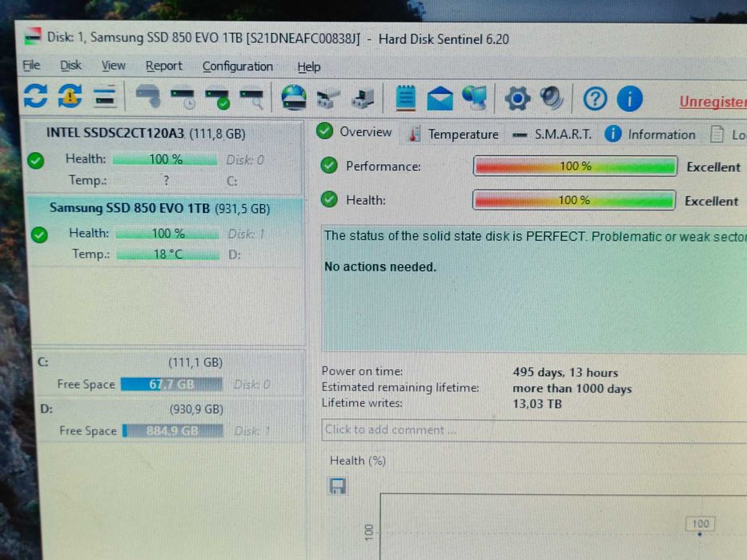The width and height of the screenshot is (747, 560).
Task: Click the '13,03 TB' lifetime writes value
Action: point(537,404)
